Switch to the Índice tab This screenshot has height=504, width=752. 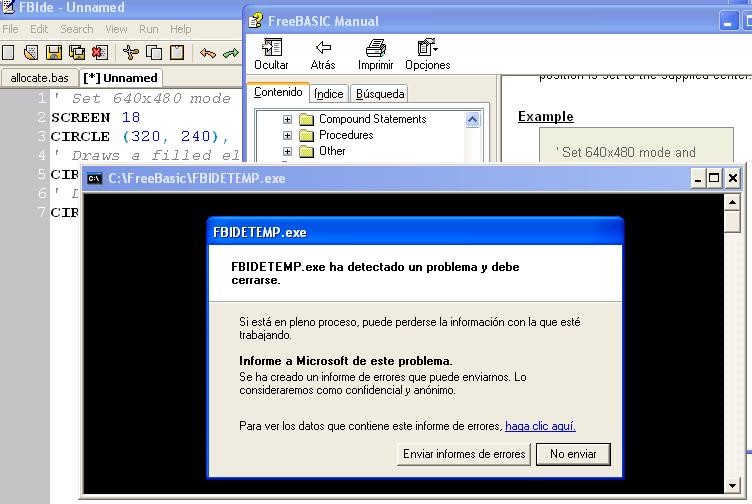pyautogui.click(x=329, y=94)
